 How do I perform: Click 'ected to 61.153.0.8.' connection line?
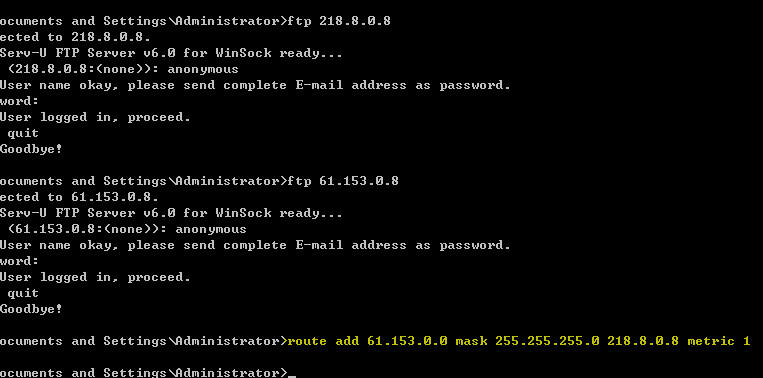(79, 197)
